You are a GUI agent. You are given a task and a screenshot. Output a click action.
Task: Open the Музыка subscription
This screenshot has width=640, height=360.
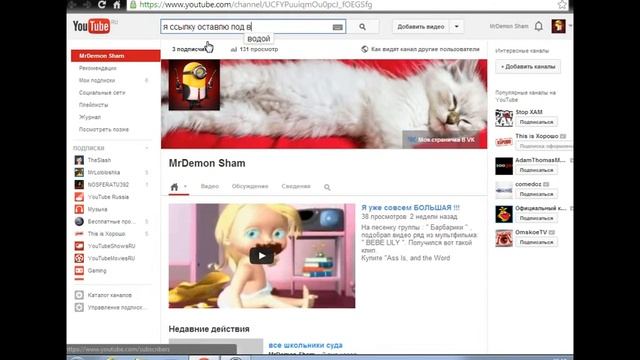(97, 209)
